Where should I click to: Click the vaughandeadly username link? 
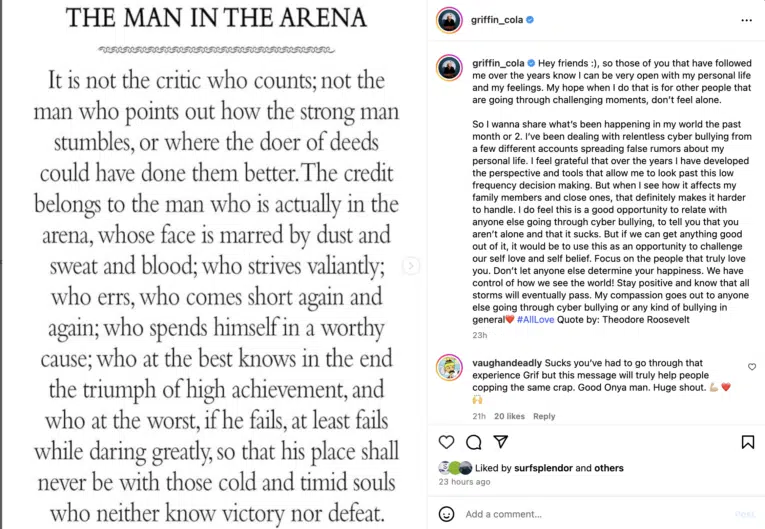(507, 363)
